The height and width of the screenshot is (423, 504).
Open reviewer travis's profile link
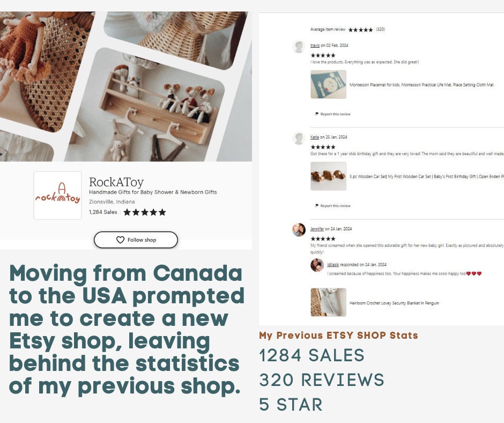315,46
